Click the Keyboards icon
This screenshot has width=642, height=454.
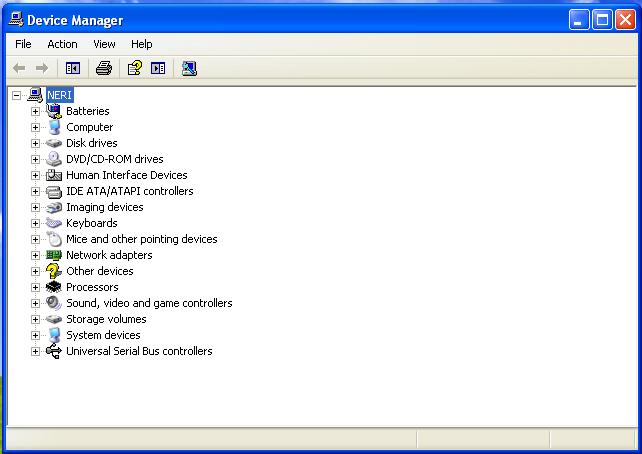pyautogui.click(x=54, y=223)
